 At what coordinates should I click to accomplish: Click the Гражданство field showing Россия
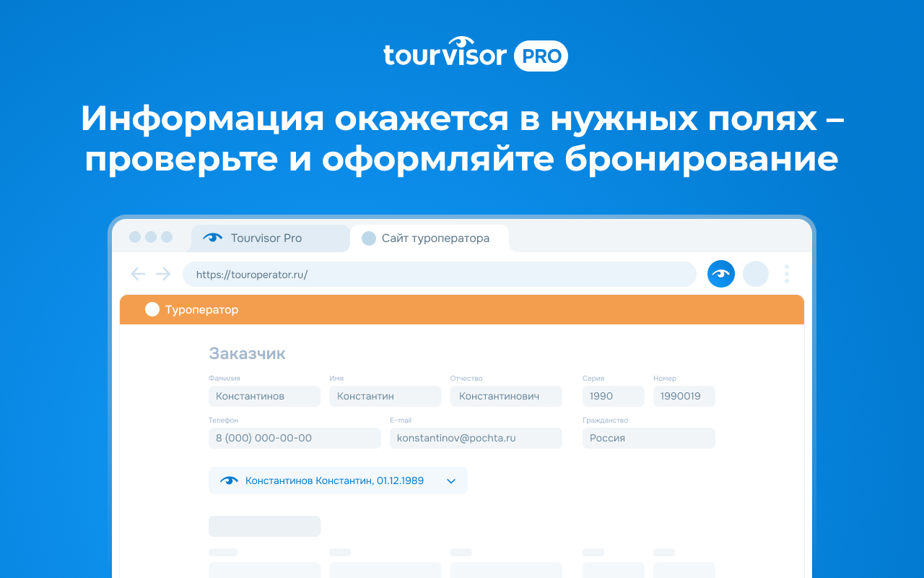649,438
